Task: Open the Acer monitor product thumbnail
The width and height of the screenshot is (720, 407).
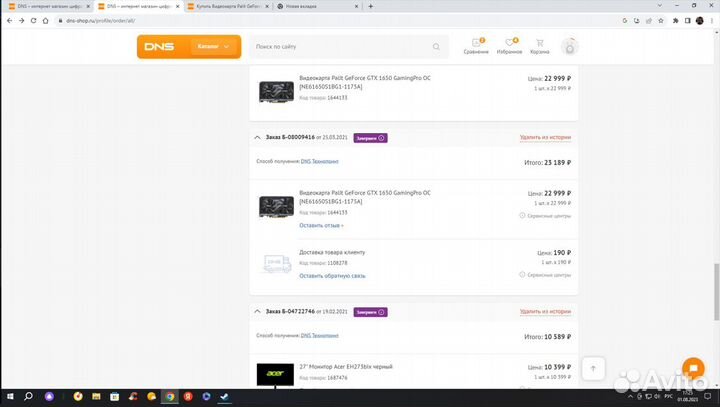Action: point(275,374)
